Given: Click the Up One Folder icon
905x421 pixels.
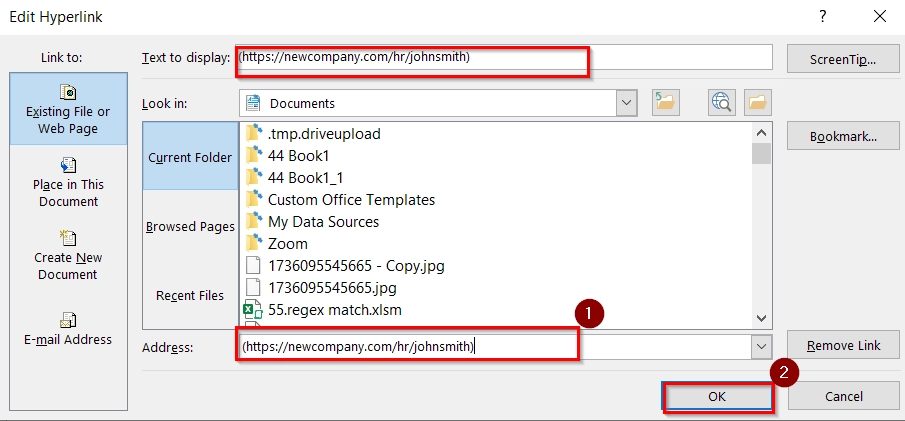Looking at the screenshot, I should [x=665, y=102].
